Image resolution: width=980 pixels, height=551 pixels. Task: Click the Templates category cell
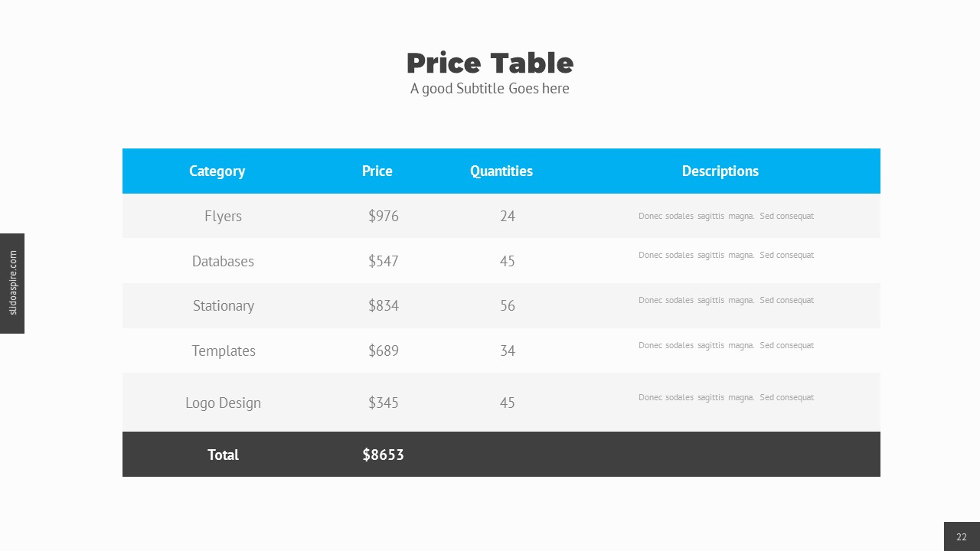click(x=224, y=350)
